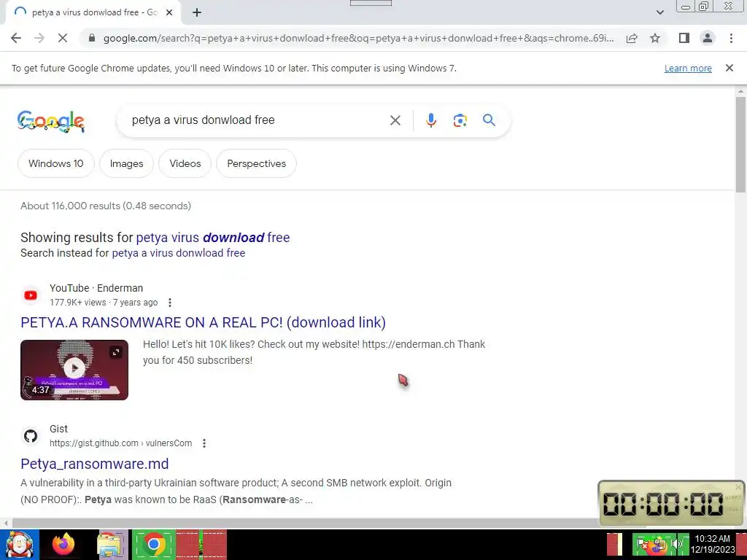
Task: Switch to Images results
Action: coord(126,163)
